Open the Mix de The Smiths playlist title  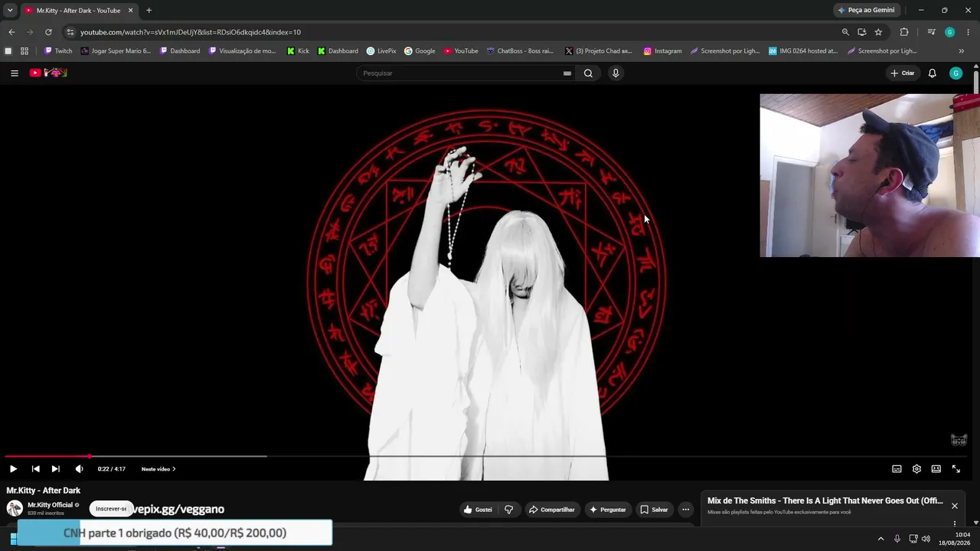[825, 501]
